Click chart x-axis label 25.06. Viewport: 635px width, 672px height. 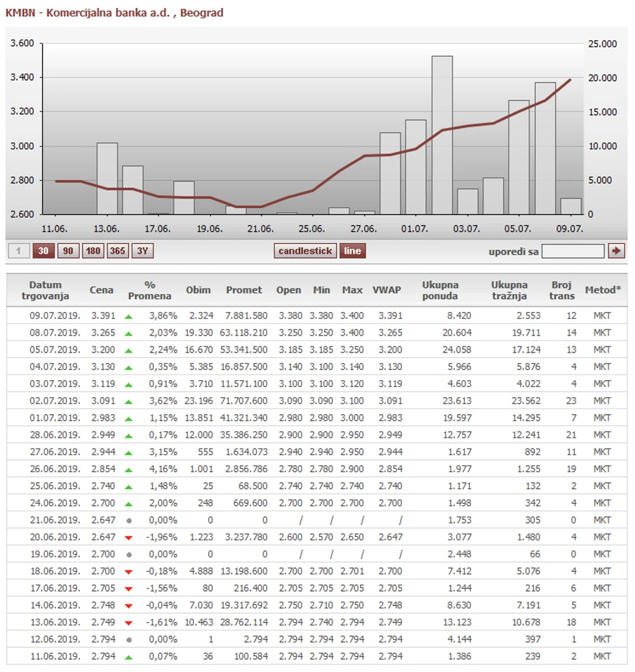(311, 229)
